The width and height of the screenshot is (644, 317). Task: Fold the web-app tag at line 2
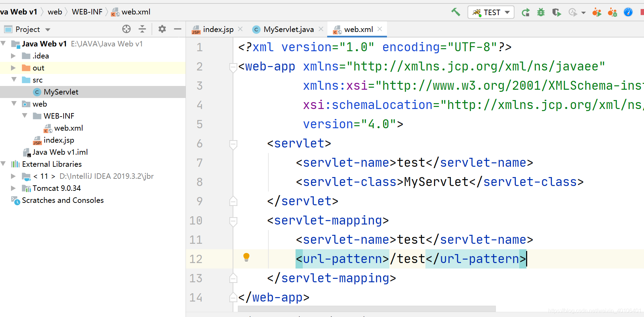point(233,68)
